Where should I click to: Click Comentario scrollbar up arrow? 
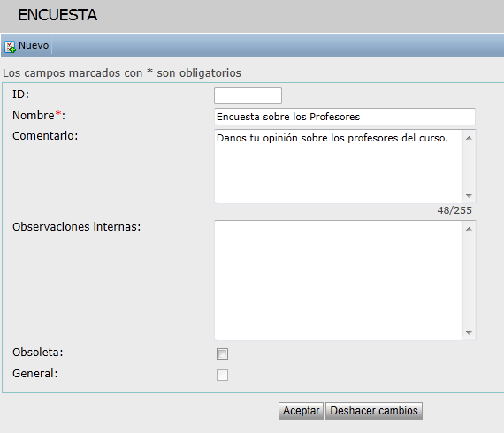tap(469, 138)
